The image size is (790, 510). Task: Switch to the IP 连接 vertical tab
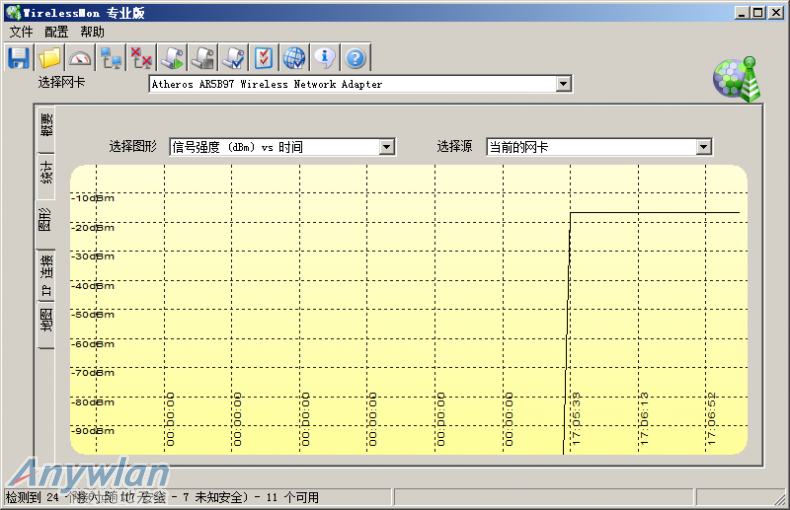[x=46, y=275]
